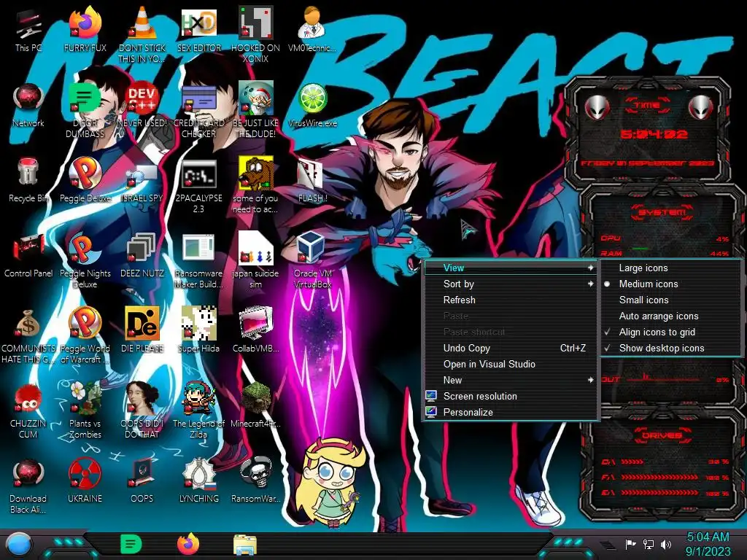Choose Open in Visual Studio

click(x=511, y=365)
